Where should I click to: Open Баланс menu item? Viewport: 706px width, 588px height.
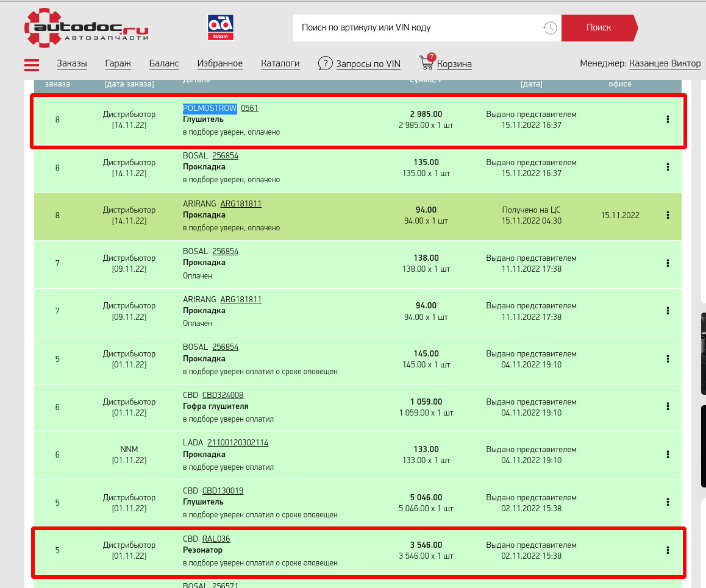[x=164, y=63]
